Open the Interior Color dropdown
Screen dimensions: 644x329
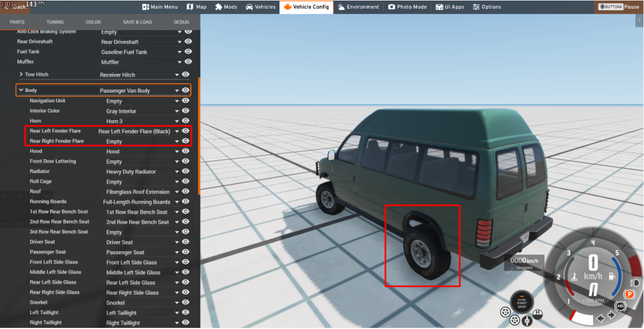[x=142, y=111]
